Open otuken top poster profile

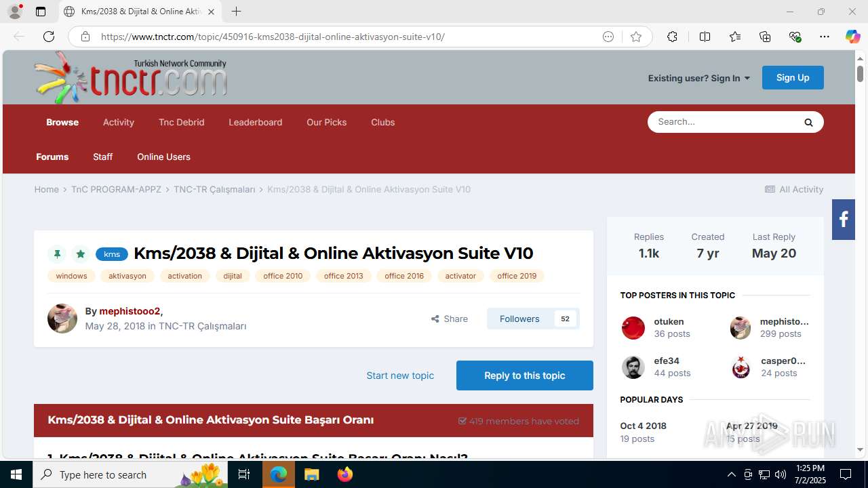tap(669, 321)
